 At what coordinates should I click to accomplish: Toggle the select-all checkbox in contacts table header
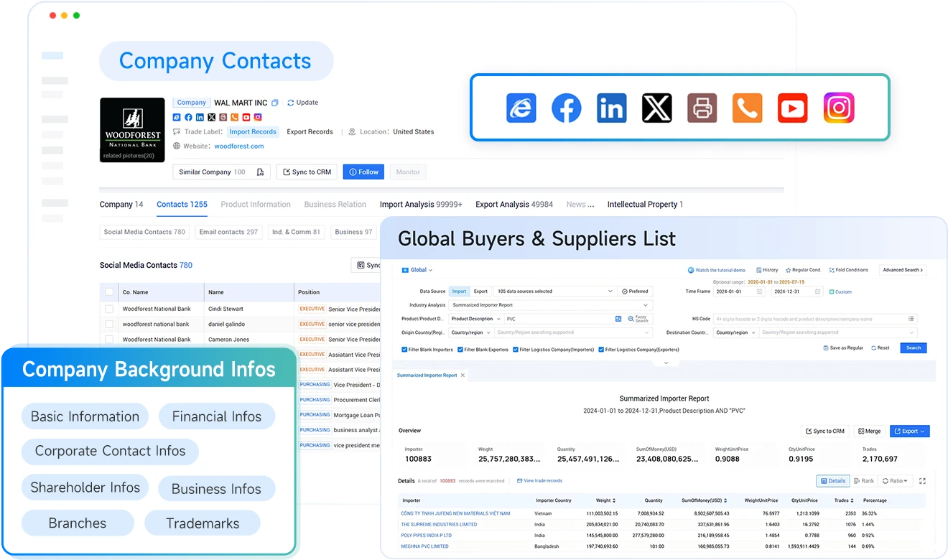[109, 292]
